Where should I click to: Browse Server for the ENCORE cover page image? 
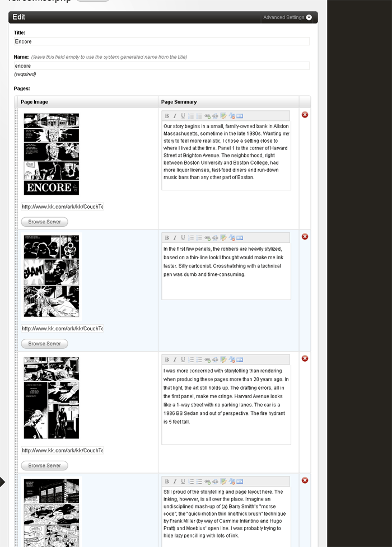[x=44, y=222]
